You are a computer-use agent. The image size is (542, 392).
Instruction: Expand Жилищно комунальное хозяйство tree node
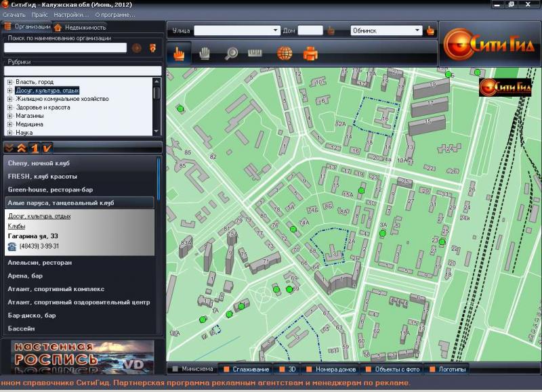point(9,99)
